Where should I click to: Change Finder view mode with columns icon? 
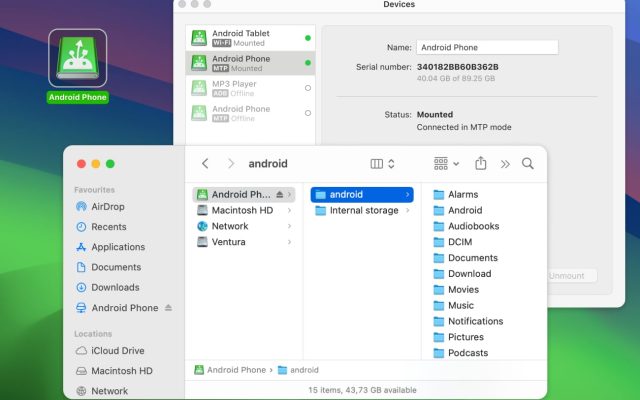[x=382, y=164]
